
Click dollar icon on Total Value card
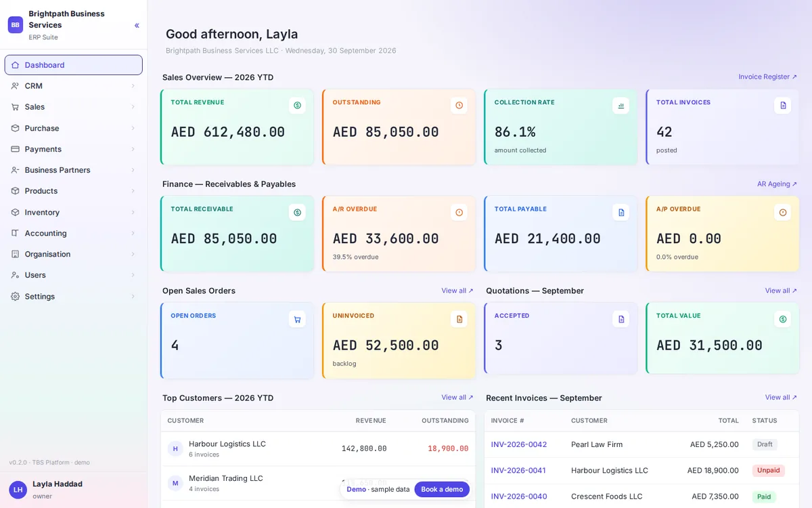click(783, 319)
